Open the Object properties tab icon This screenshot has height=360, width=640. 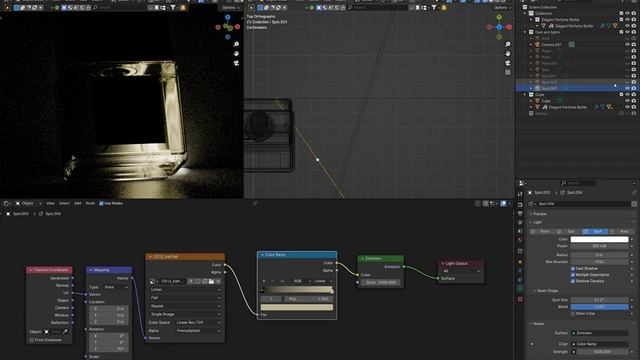pos(520,262)
